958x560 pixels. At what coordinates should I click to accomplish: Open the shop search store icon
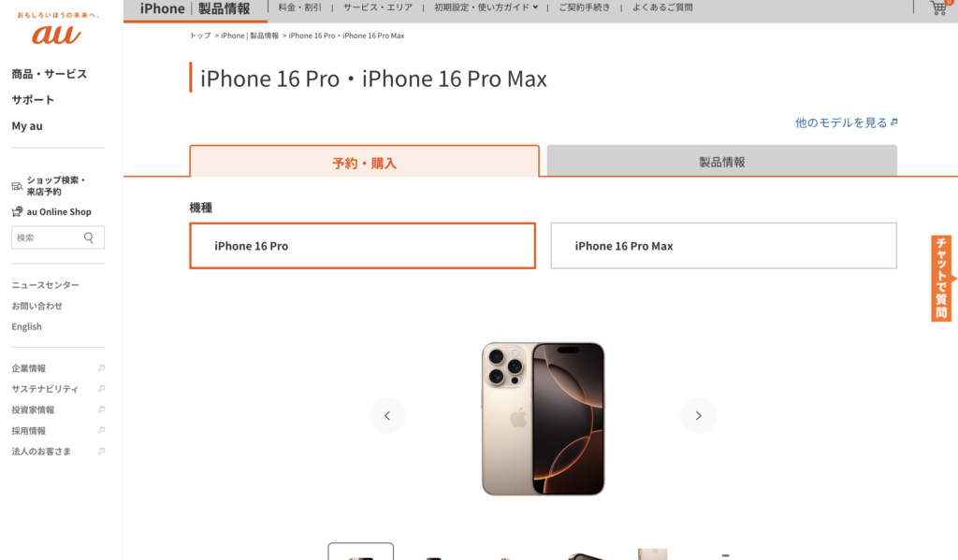click(17, 186)
